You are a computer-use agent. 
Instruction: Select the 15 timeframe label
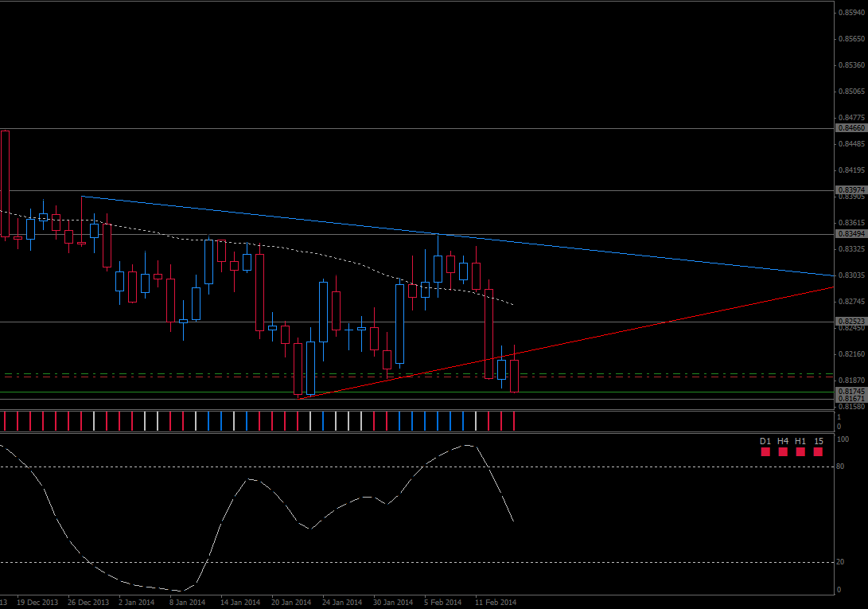pyautogui.click(x=819, y=441)
